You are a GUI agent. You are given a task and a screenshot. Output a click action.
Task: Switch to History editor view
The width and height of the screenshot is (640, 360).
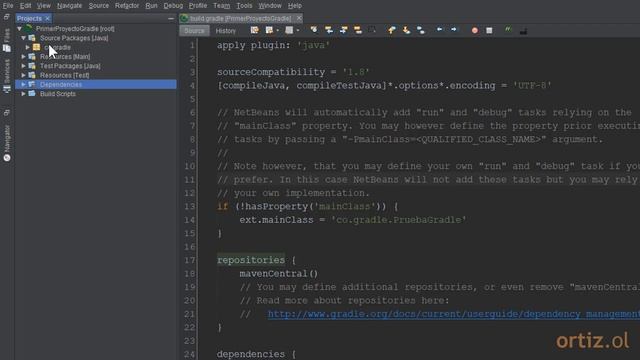click(x=226, y=31)
